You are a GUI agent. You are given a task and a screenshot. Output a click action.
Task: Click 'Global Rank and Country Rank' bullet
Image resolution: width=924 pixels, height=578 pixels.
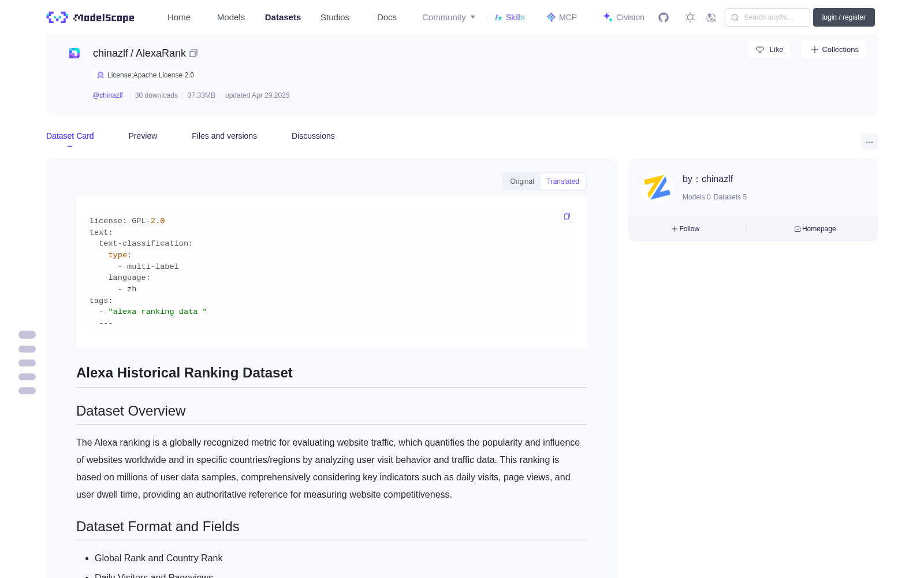click(159, 558)
